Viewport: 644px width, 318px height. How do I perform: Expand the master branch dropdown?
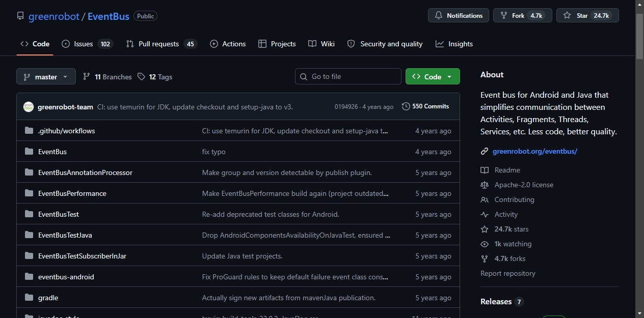pyautogui.click(x=46, y=76)
